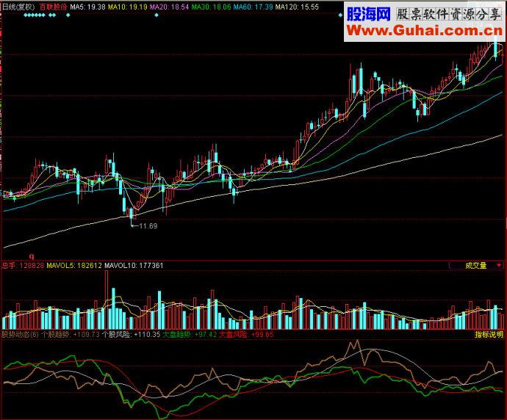This screenshot has height=420, width=507.
Task: Click the tallest red volume bar
Action: 107,300
